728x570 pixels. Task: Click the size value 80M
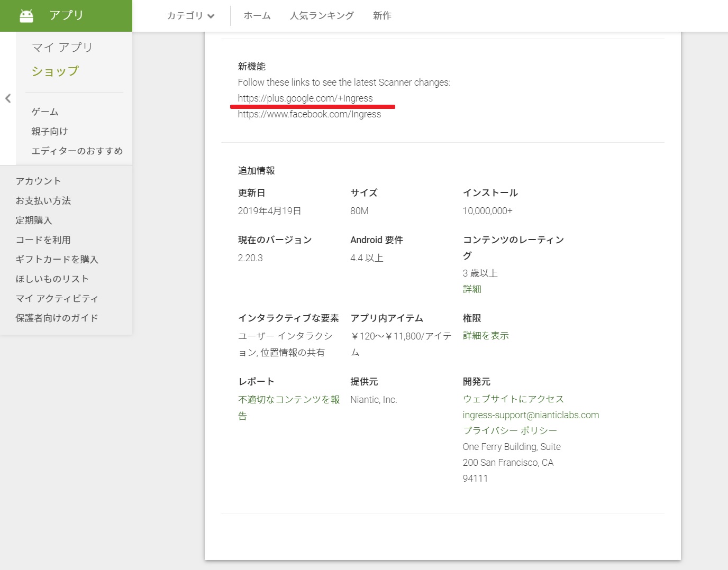tap(360, 211)
